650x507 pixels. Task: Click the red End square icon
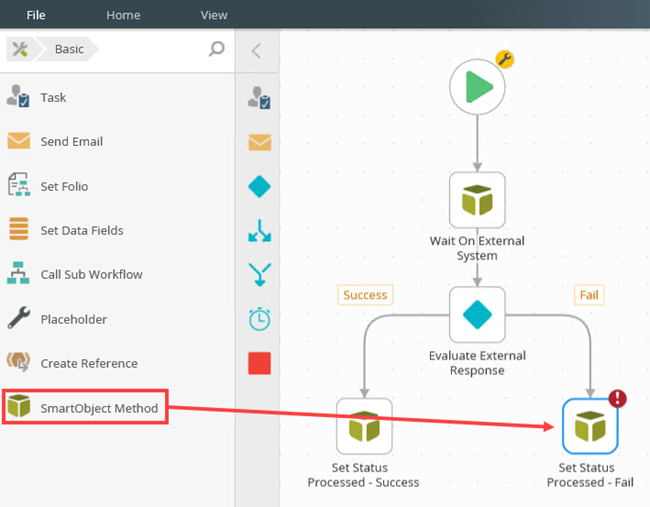[x=260, y=363]
